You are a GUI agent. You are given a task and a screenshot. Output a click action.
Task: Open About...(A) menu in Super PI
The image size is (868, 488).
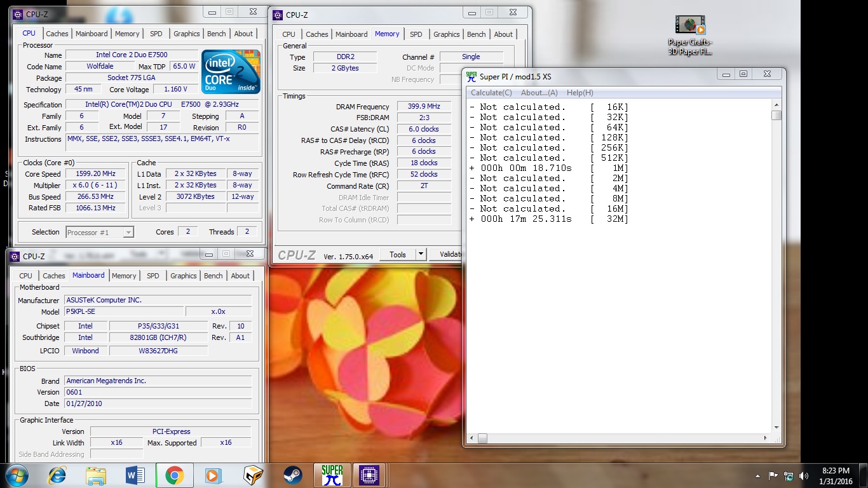[x=539, y=93]
